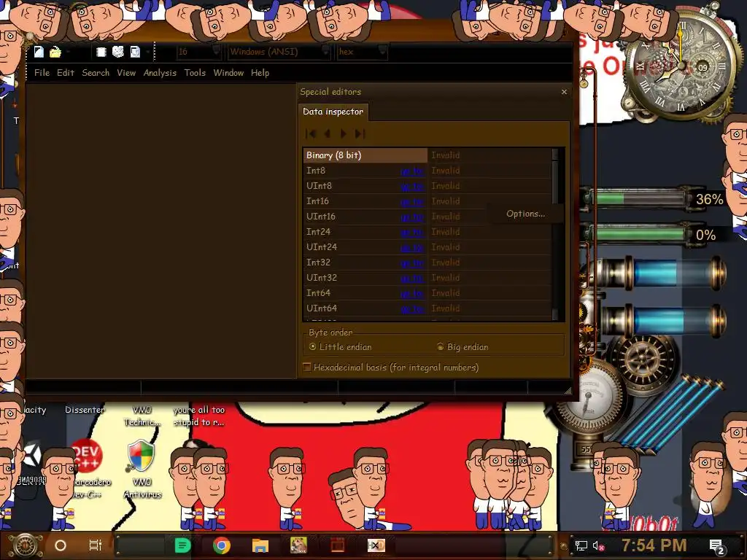Click the hamster Box taskbar icon
The width and height of the screenshot is (747, 560).
tap(298, 545)
